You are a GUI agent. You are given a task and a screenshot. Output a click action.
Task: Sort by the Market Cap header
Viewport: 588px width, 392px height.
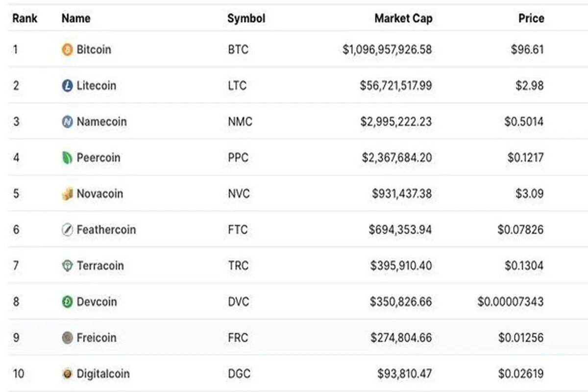(403, 19)
